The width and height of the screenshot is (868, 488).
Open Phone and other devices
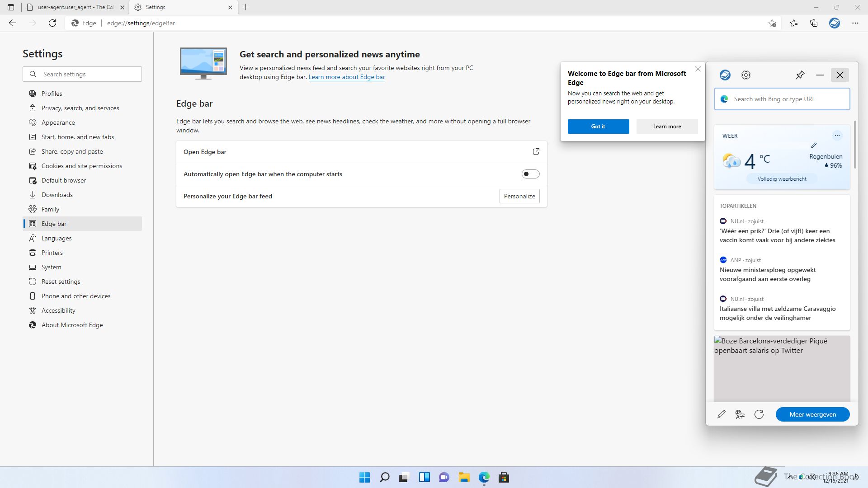[x=82, y=296]
